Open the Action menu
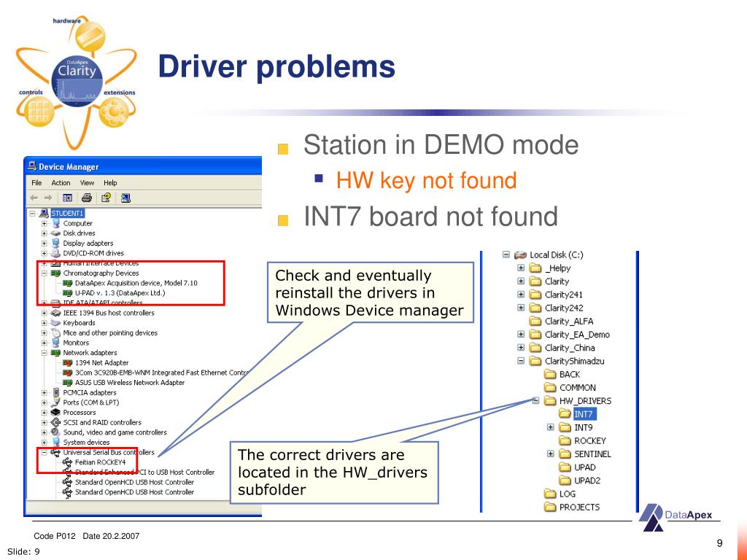The height and width of the screenshot is (560, 747). 61,183
